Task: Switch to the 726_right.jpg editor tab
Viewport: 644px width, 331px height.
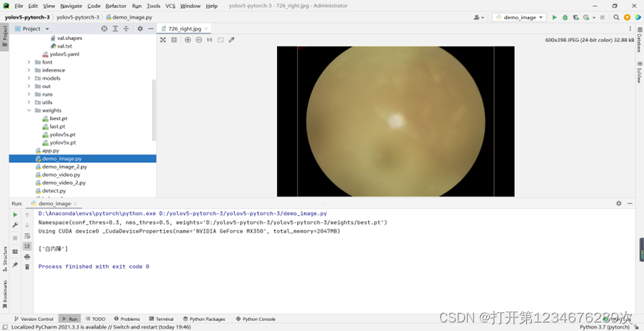Action: coord(185,29)
